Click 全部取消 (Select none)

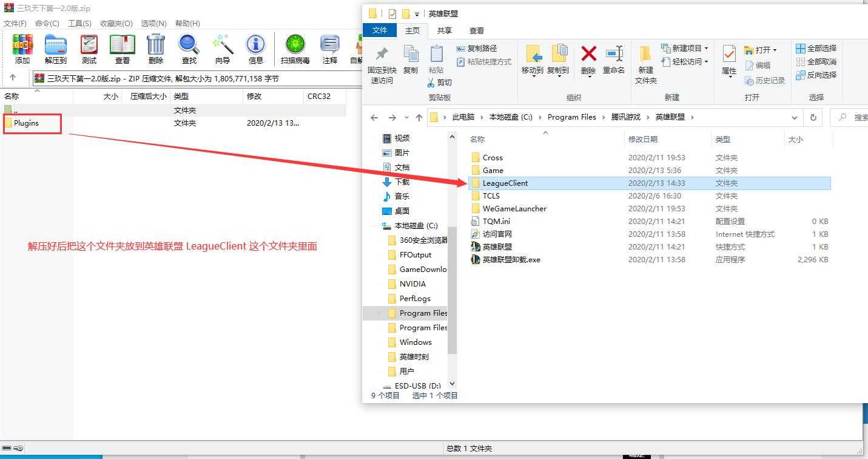point(816,62)
